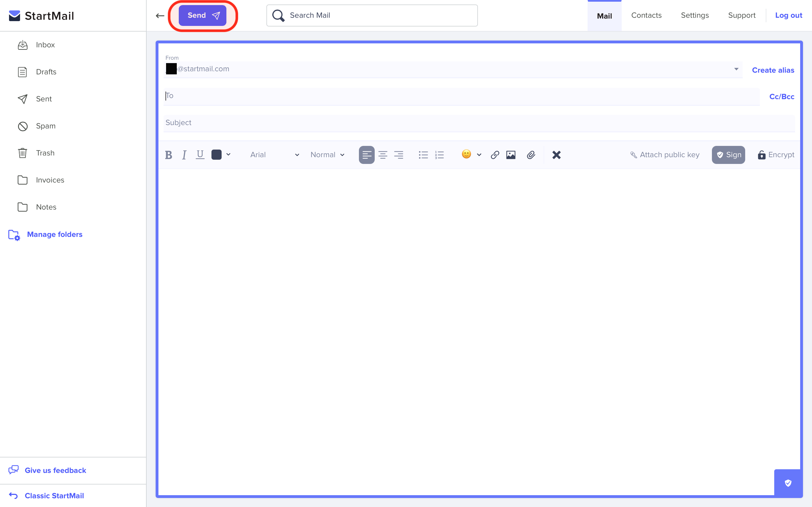This screenshot has height=507, width=812.
Task: Insert an emoji into the message
Action: click(467, 155)
